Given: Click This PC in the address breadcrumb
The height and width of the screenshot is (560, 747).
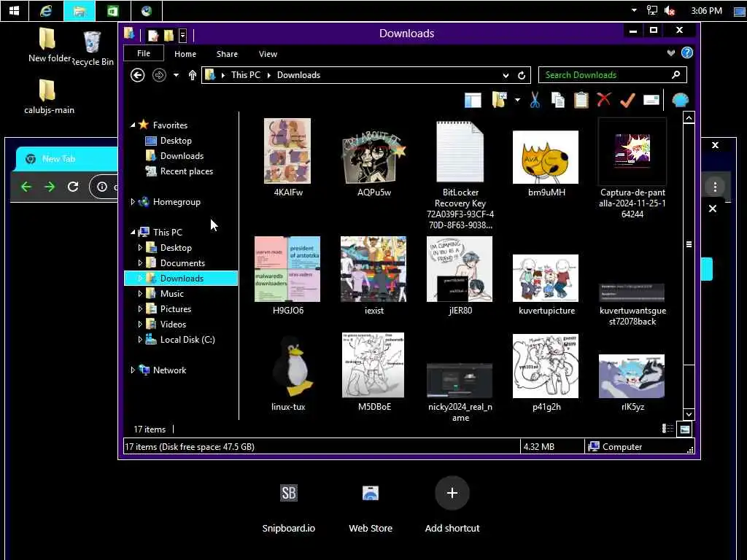Looking at the screenshot, I should 245,75.
